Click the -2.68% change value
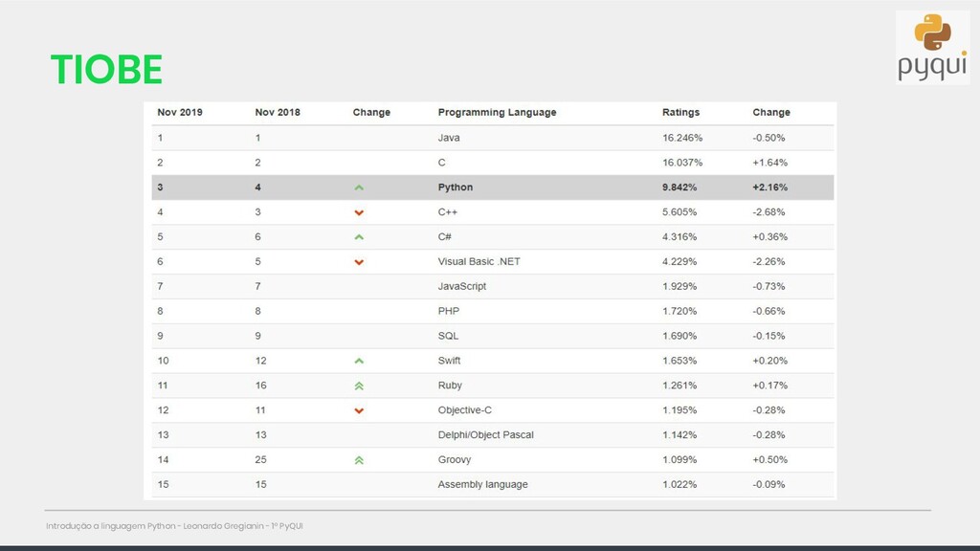The width and height of the screenshot is (980, 551). (768, 211)
